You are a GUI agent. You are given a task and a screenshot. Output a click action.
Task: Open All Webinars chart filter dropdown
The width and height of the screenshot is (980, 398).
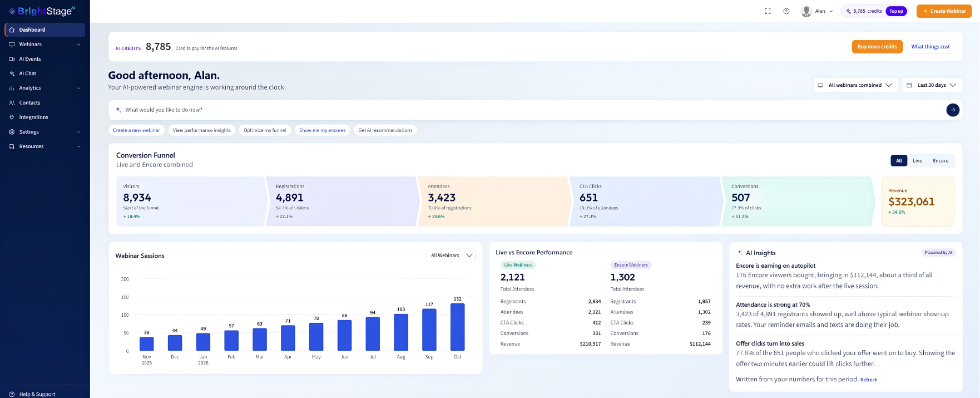point(451,255)
